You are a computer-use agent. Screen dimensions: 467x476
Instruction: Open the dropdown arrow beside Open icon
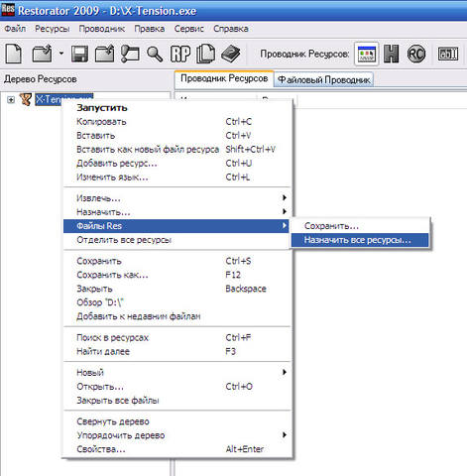[x=61, y=53]
